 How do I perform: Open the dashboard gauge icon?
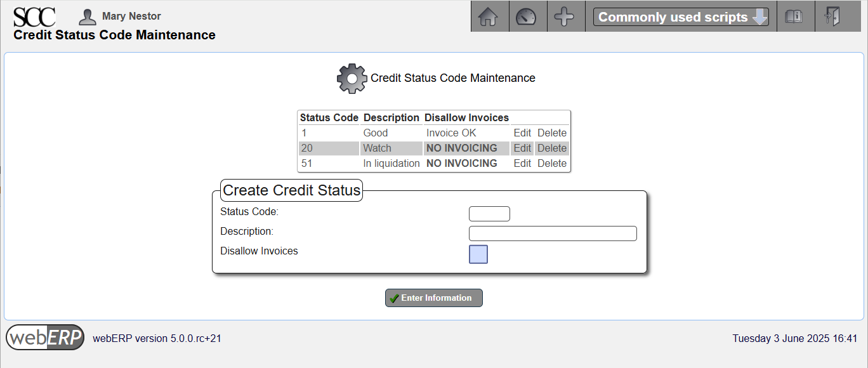tap(526, 16)
